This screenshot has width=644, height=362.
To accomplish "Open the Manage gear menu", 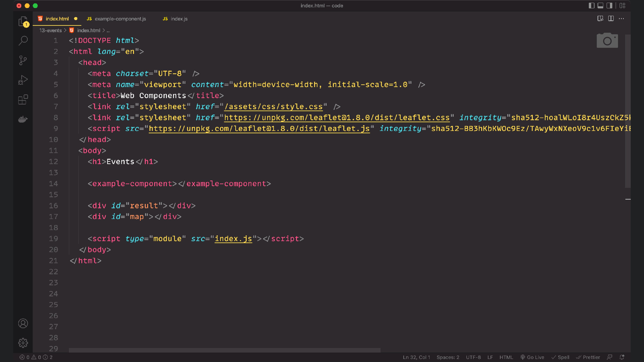I will click(23, 343).
